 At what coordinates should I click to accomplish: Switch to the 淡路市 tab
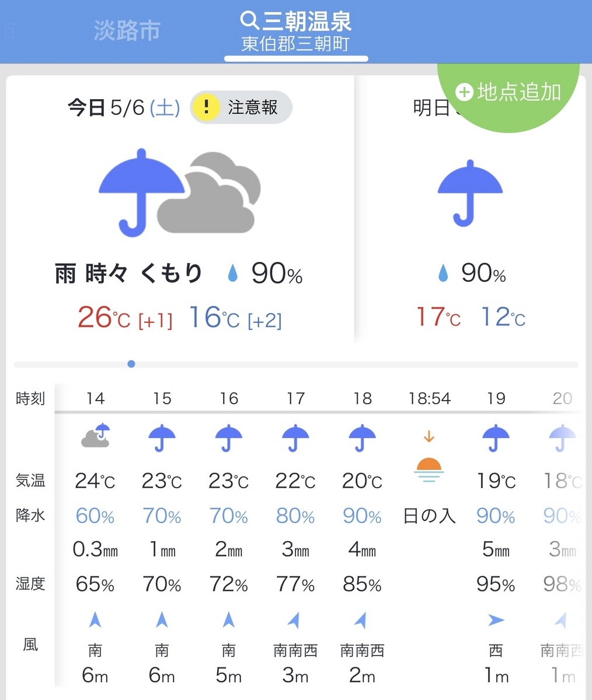click(127, 30)
